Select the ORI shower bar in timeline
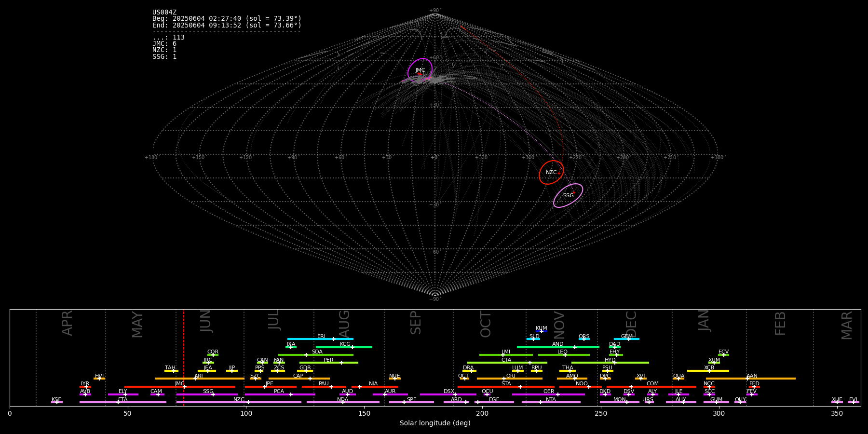Screen dimensions: 868x434 pos(510,379)
